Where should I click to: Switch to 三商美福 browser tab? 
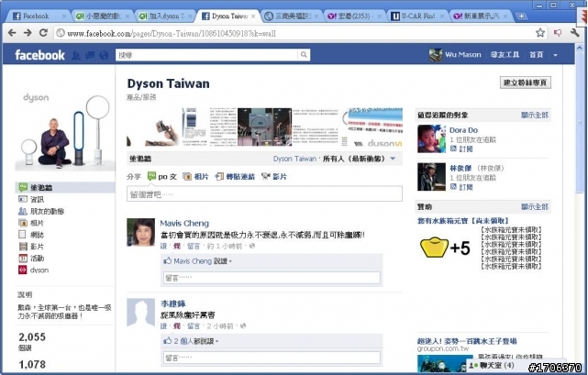tap(292, 17)
